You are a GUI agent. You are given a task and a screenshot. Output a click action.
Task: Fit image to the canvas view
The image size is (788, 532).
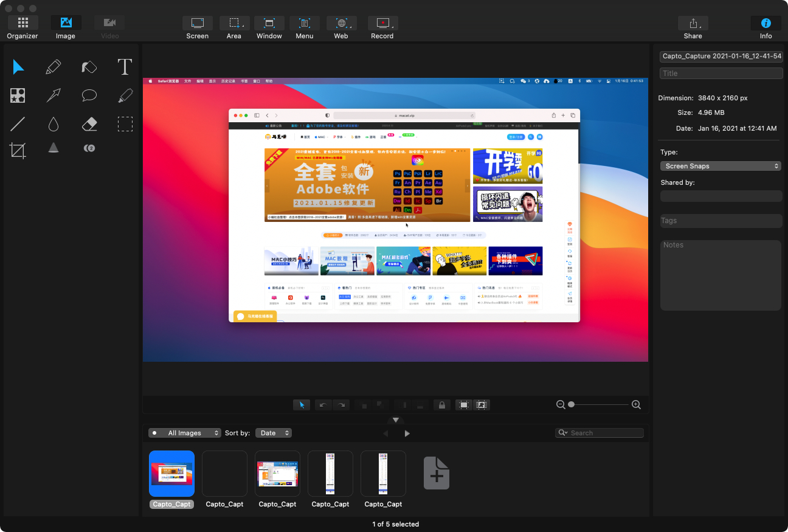coord(464,405)
